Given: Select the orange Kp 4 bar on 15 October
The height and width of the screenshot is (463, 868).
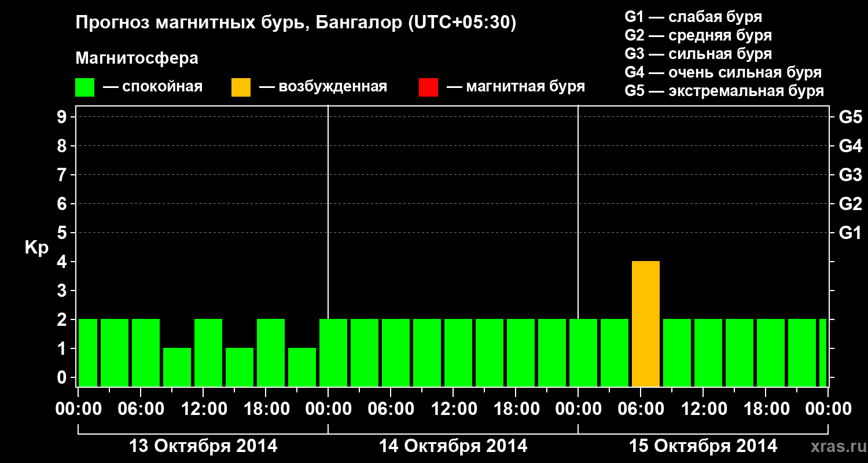Looking at the screenshot, I should coord(646,324).
